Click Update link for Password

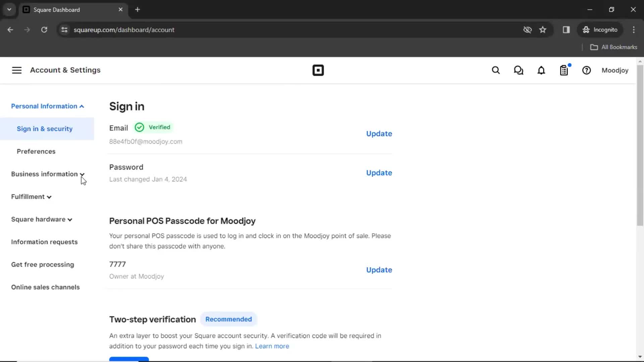click(379, 172)
